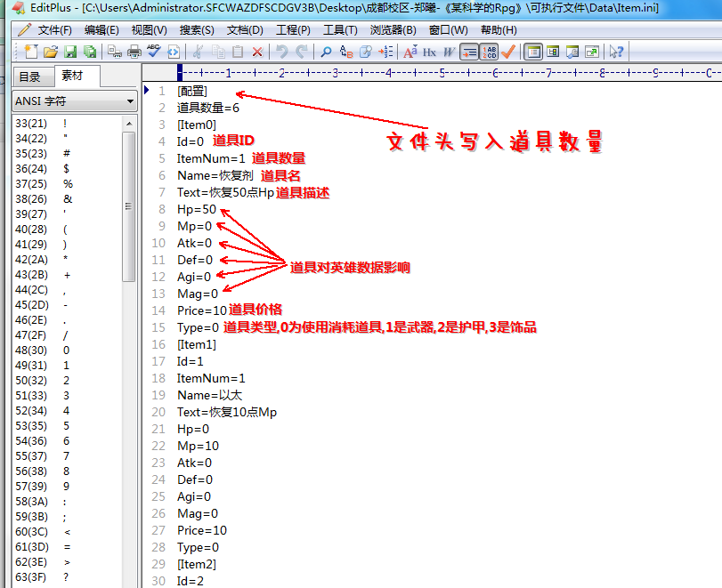Screen dimensions: 722x588
Task: Select the 36(24) $ character row
Action: [68, 169]
